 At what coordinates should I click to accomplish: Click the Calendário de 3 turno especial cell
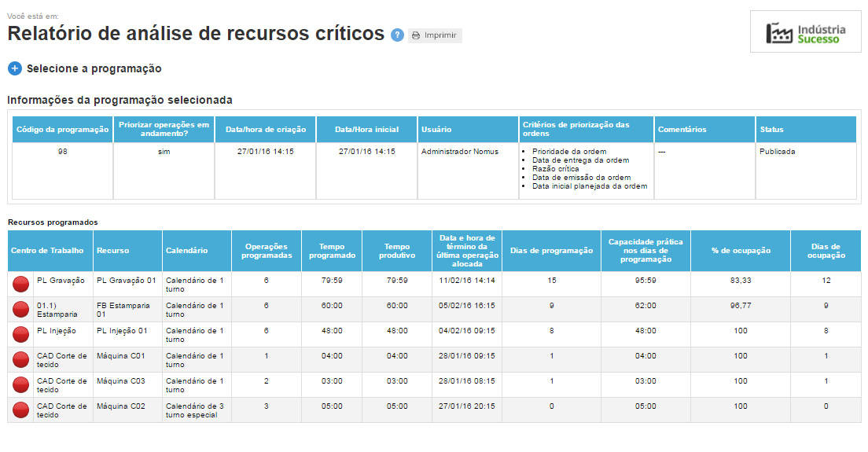tap(196, 410)
